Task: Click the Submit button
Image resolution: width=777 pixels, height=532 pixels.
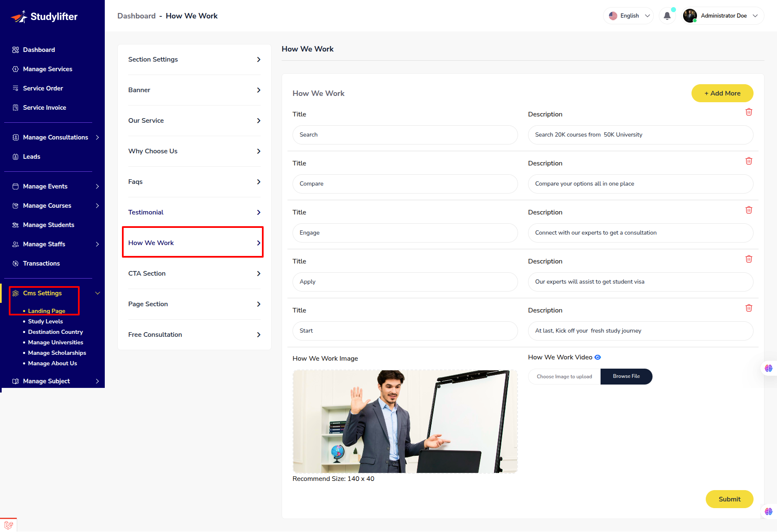Action: (729, 499)
